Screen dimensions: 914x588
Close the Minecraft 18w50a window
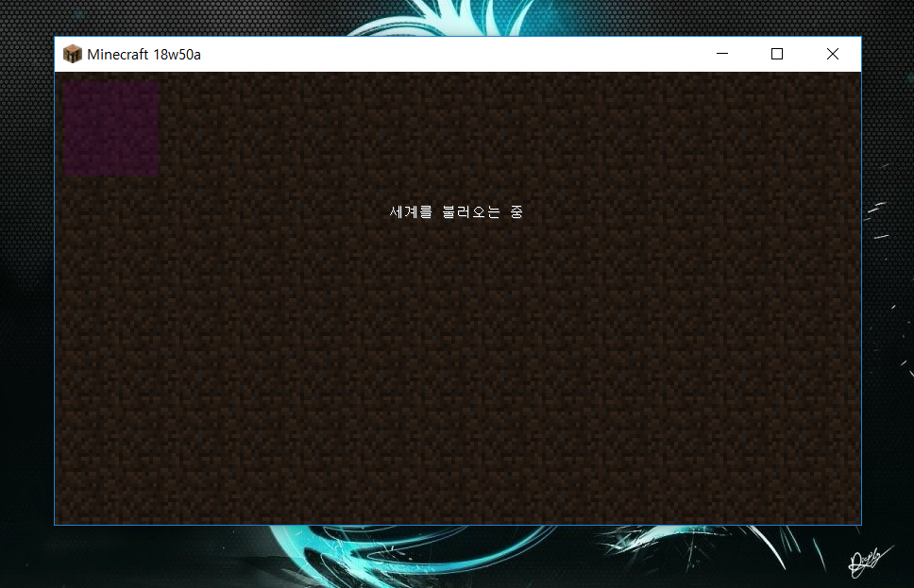coord(833,54)
